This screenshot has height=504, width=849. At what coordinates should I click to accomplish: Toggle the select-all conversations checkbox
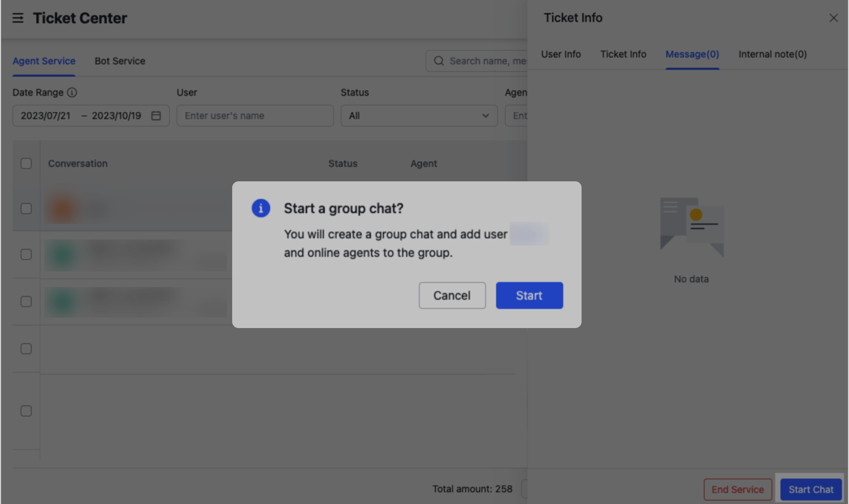click(x=26, y=163)
